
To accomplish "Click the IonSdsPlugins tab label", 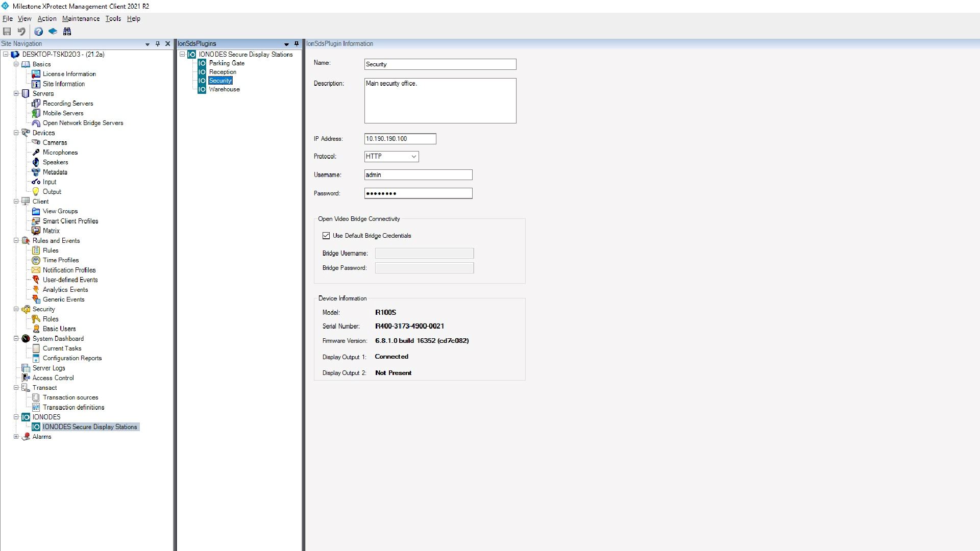I will click(x=197, y=43).
